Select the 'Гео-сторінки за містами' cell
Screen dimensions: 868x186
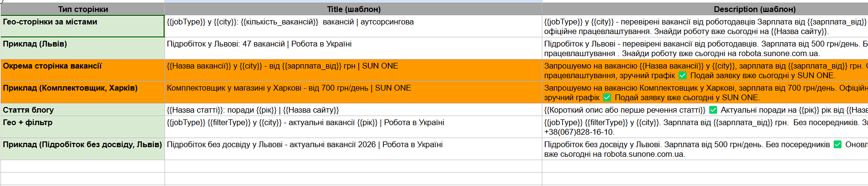[83, 26]
